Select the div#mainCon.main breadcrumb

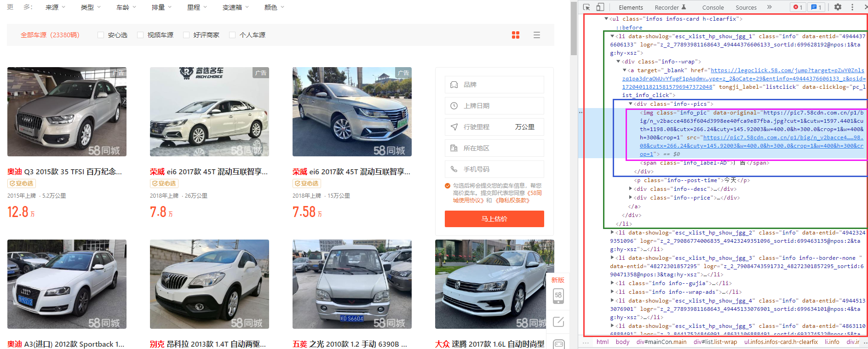click(x=661, y=342)
